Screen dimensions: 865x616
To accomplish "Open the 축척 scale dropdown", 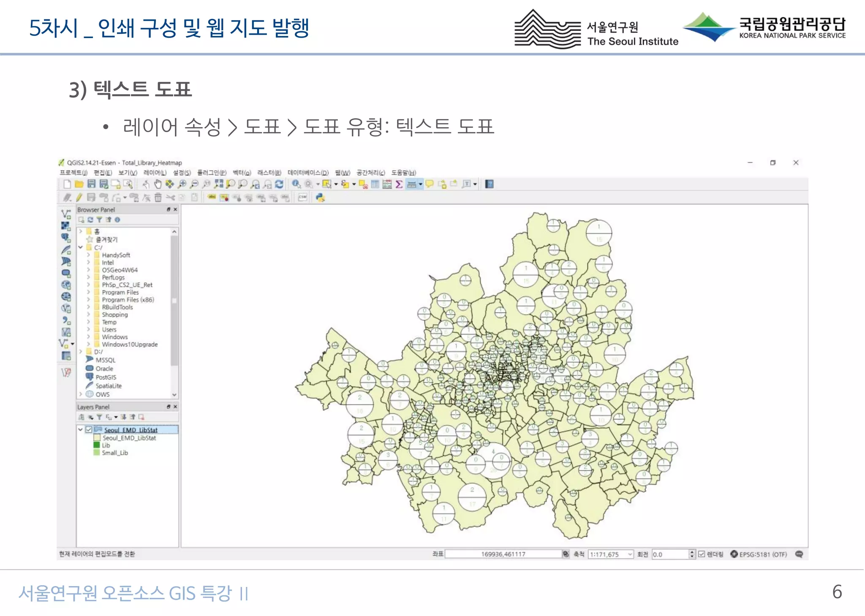I will point(630,554).
